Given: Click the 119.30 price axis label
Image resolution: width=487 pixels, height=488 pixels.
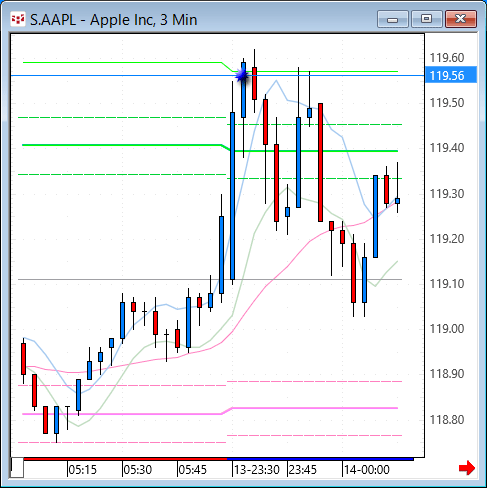Looking at the screenshot, I should 447,194.
